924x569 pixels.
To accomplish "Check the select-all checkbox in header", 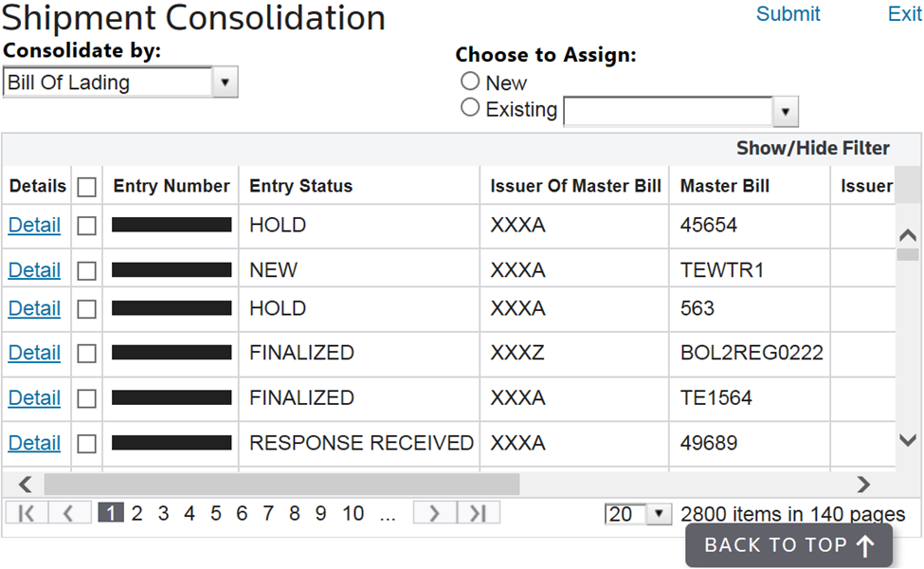I will tap(87, 187).
